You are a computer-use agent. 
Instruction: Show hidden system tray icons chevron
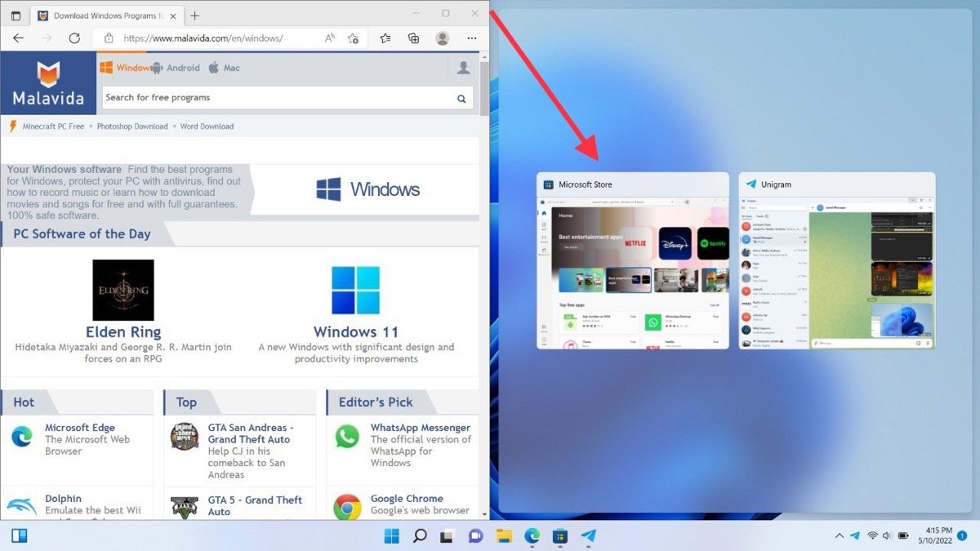(839, 536)
